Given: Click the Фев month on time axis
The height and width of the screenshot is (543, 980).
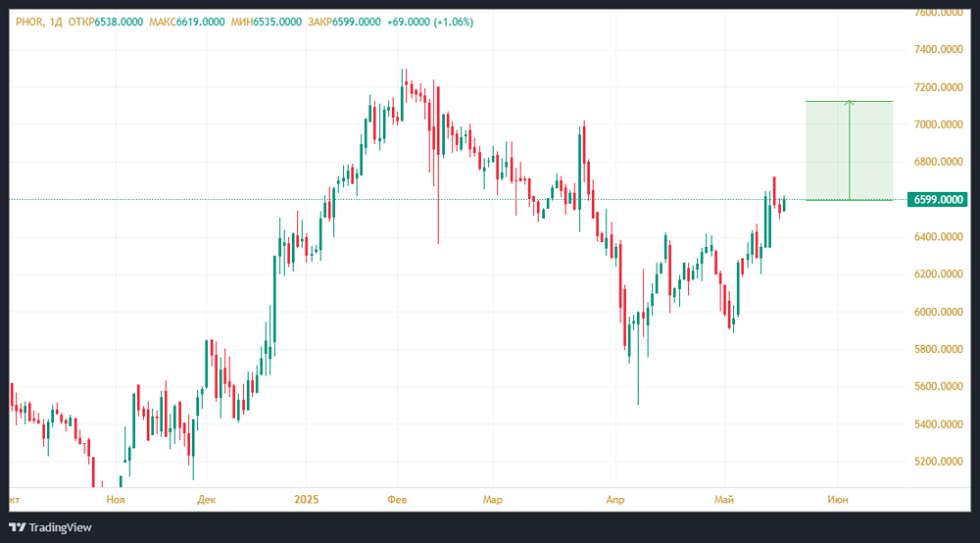Looking at the screenshot, I should coord(397,500).
